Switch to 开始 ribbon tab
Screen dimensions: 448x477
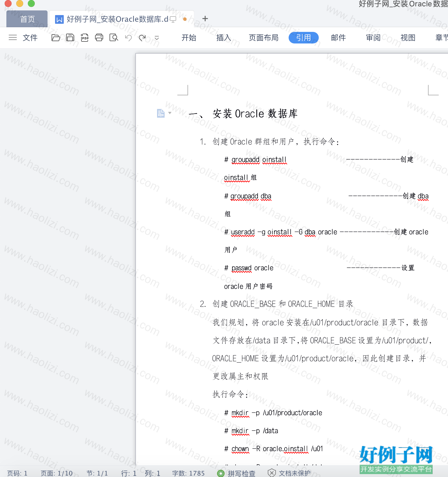pyautogui.click(x=189, y=38)
